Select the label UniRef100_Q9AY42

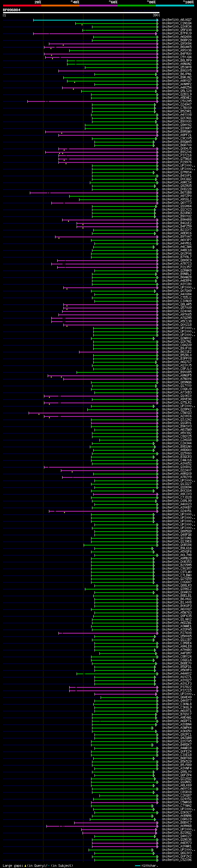click(x=177, y=125)
